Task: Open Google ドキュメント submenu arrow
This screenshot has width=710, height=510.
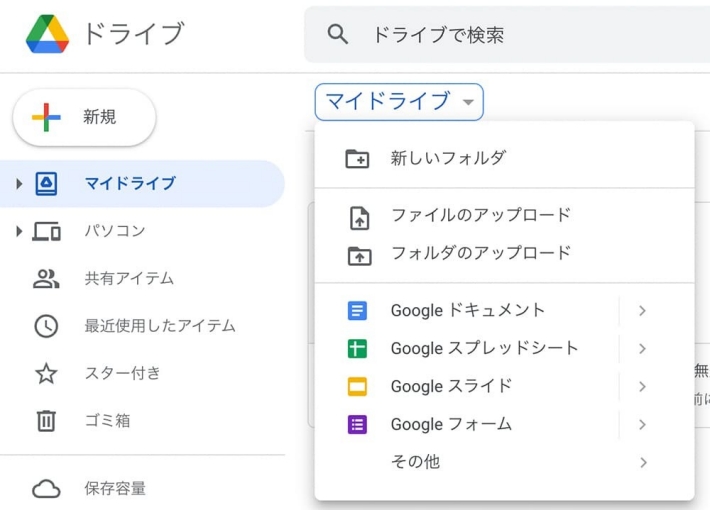Action: (x=642, y=311)
